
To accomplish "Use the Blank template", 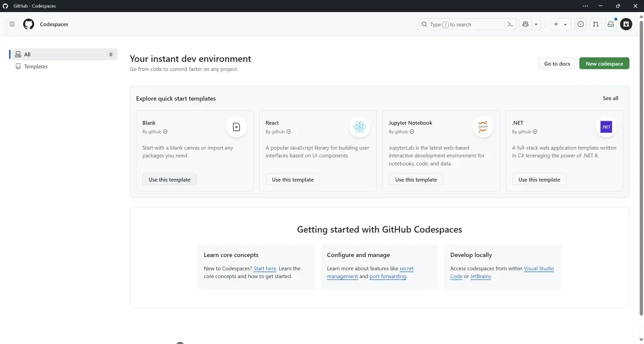I will pyautogui.click(x=170, y=180).
